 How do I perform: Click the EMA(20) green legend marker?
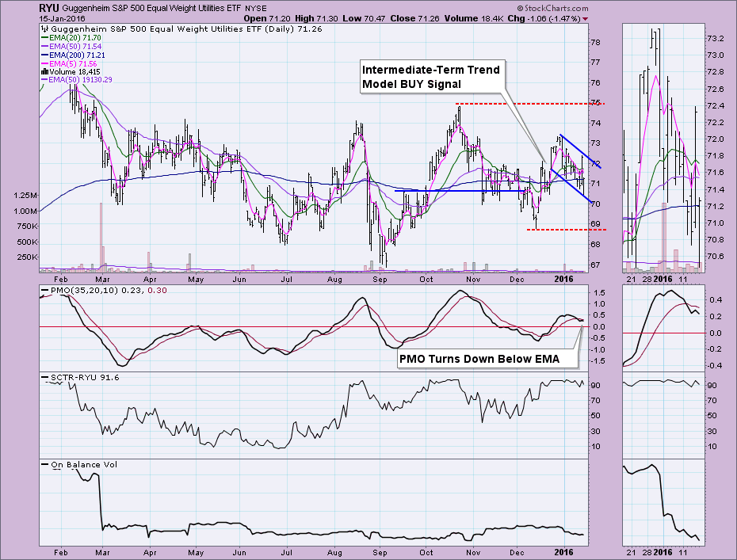tap(44, 36)
